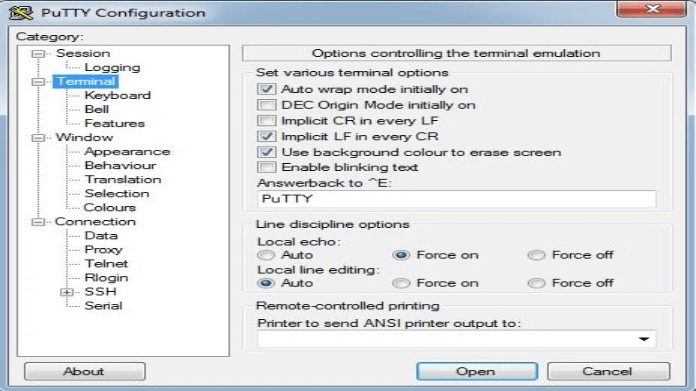Click the PuTTY icon in the title bar
This screenshot has height=391, width=696.
point(21,13)
